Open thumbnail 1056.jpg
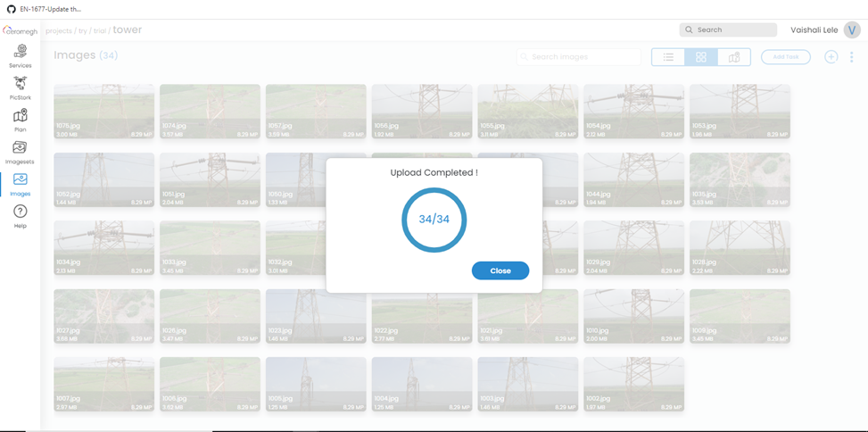This screenshot has height=432, width=868. tap(422, 112)
